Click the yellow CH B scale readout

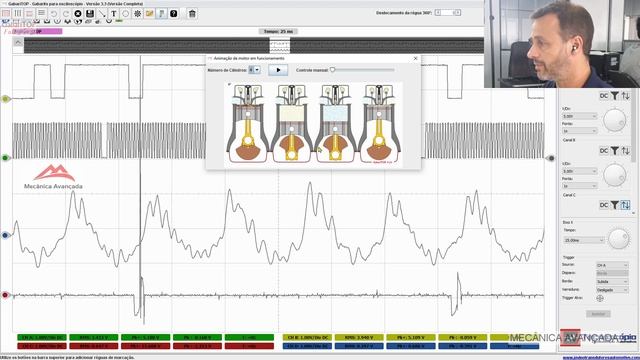coord(307,338)
